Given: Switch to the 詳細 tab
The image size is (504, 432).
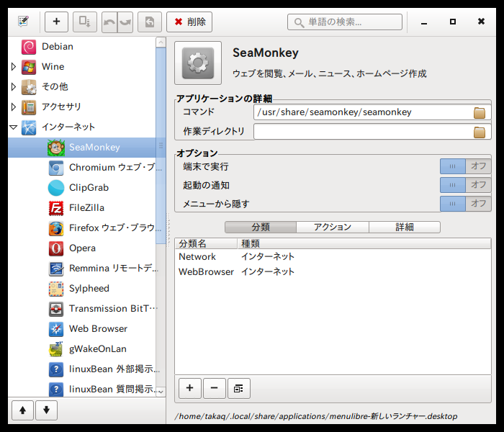Looking at the screenshot, I should (x=405, y=227).
